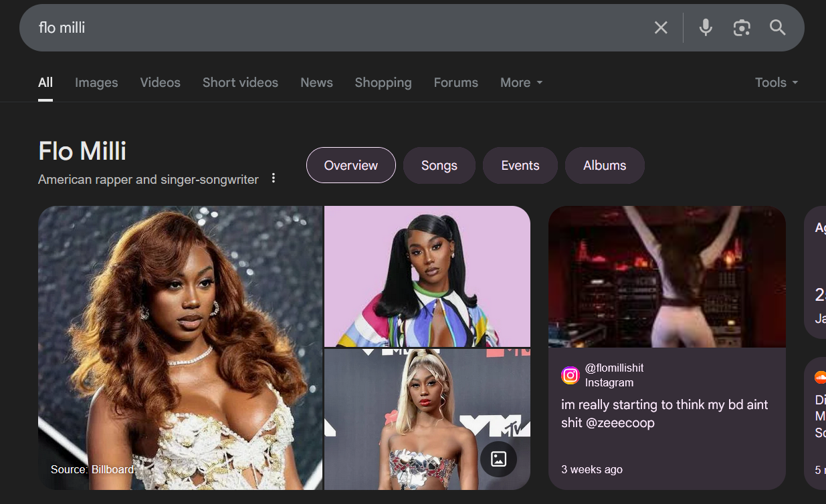Open more images using the gallery icon

point(498,459)
